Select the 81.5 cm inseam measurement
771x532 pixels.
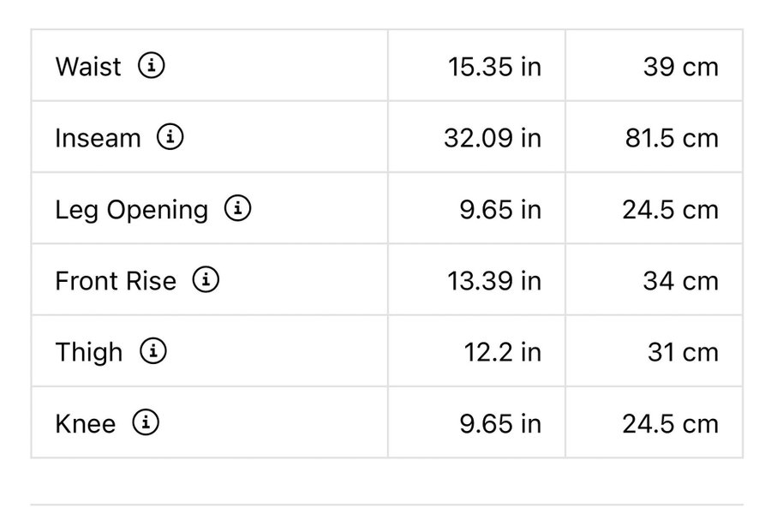coord(672,138)
